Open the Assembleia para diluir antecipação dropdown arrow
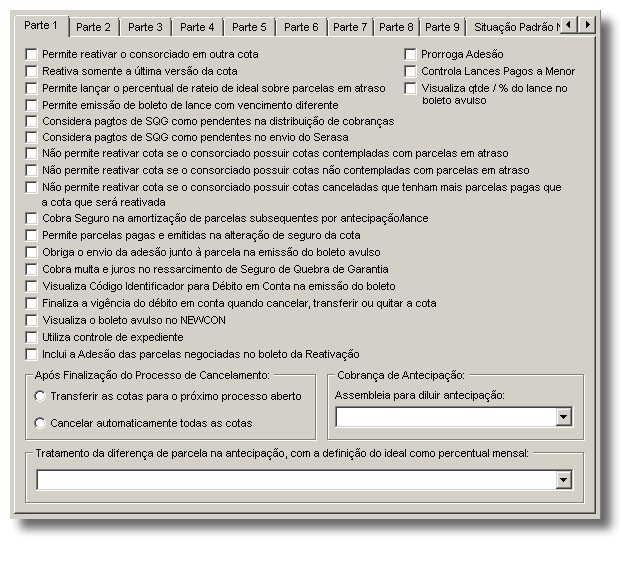 (x=563, y=417)
